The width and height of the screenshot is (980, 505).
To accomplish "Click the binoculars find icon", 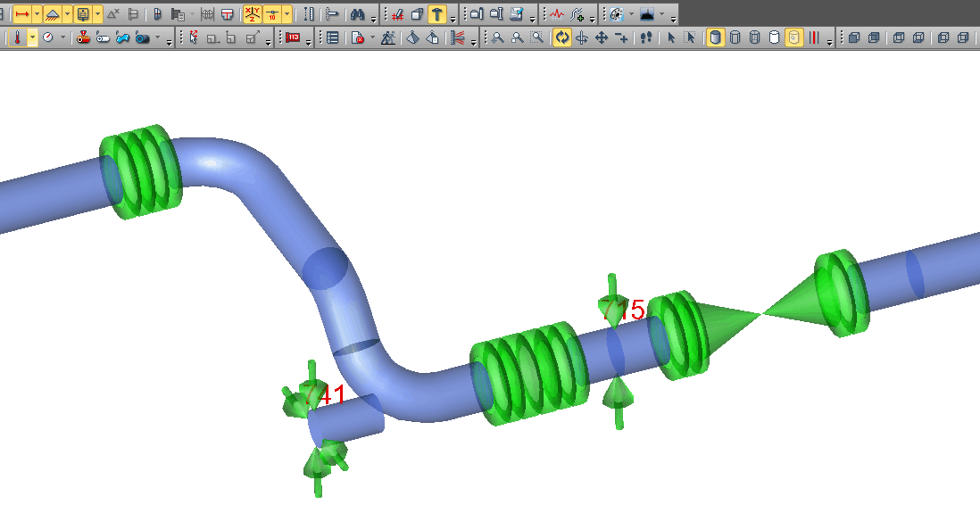I will point(357,14).
